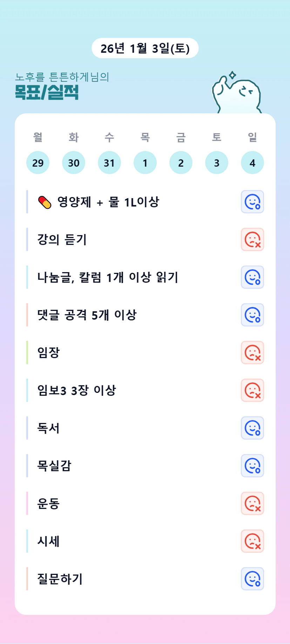Open the 운동 goal item
290x644 pixels.
(x=48, y=504)
